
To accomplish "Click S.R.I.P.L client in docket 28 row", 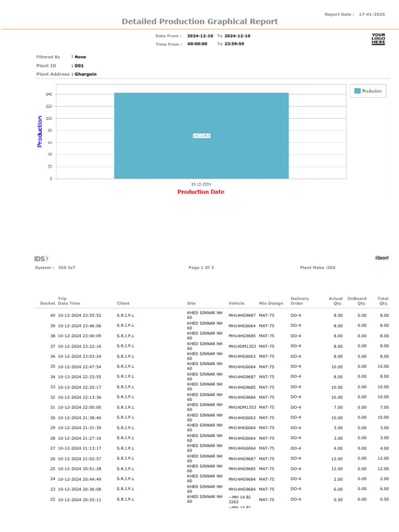I will pos(126,438).
